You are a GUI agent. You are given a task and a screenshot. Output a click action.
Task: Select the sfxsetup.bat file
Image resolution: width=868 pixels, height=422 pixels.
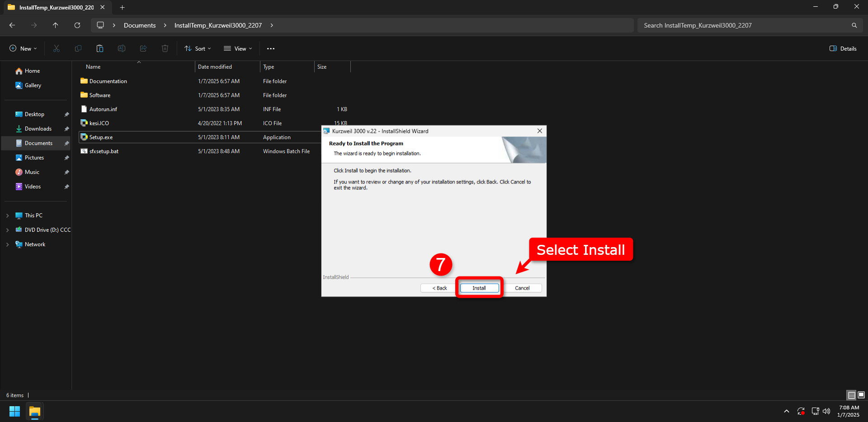(x=104, y=151)
